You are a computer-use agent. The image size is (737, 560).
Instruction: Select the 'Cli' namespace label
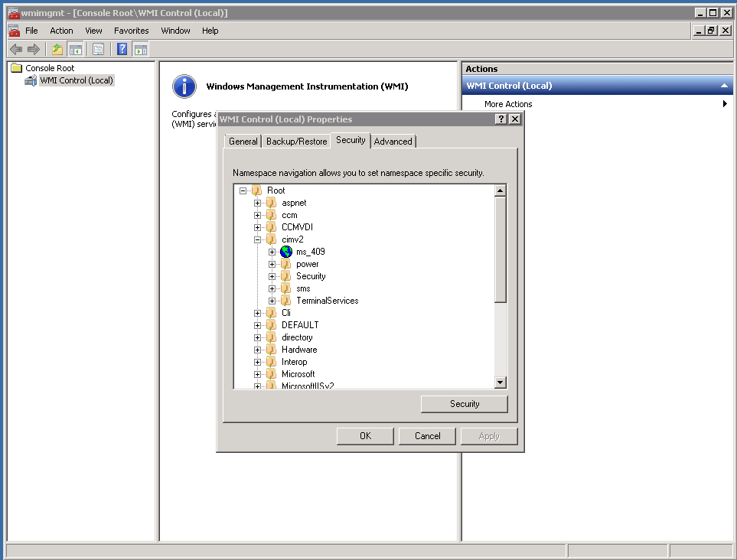point(286,313)
